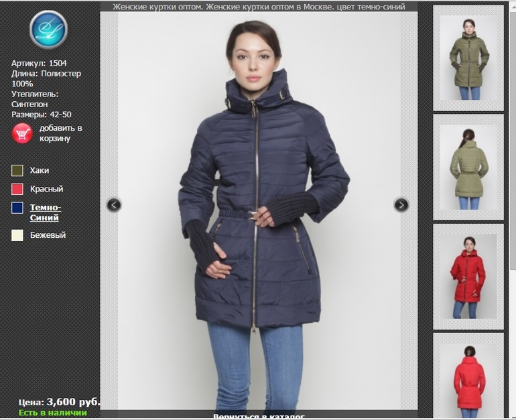This screenshot has height=420, width=516.
Task: Click the 'Красный' color label
Action: pos(46,190)
